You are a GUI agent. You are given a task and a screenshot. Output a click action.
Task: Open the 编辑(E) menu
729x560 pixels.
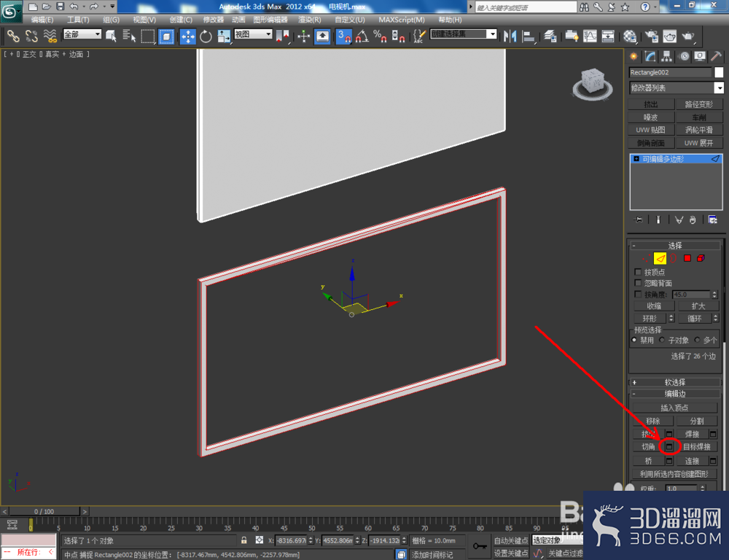[42, 20]
